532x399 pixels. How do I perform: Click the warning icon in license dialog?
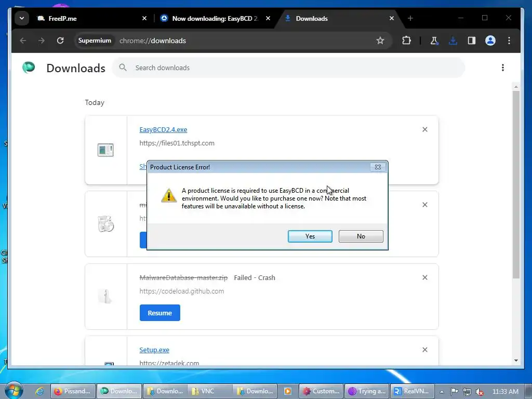(169, 196)
